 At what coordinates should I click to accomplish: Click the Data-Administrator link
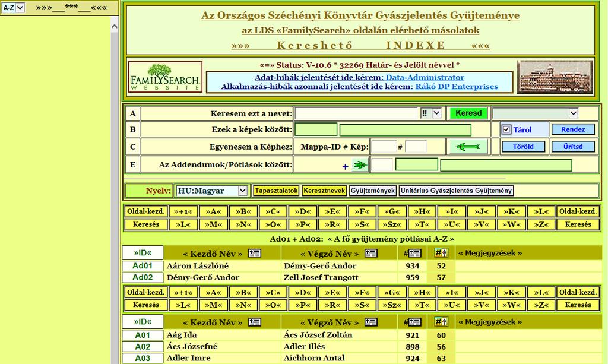pos(425,78)
